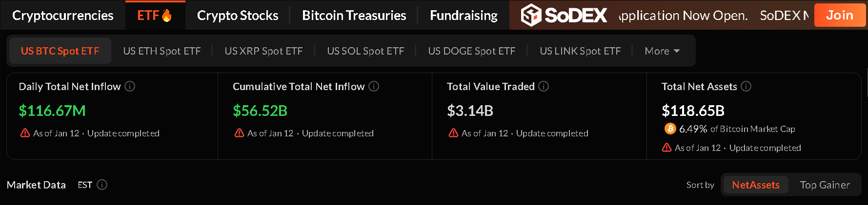Select the US BTC Spot ETF tab
Image resolution: width=868 pixels, height=205 pixels.
(60, 51)
